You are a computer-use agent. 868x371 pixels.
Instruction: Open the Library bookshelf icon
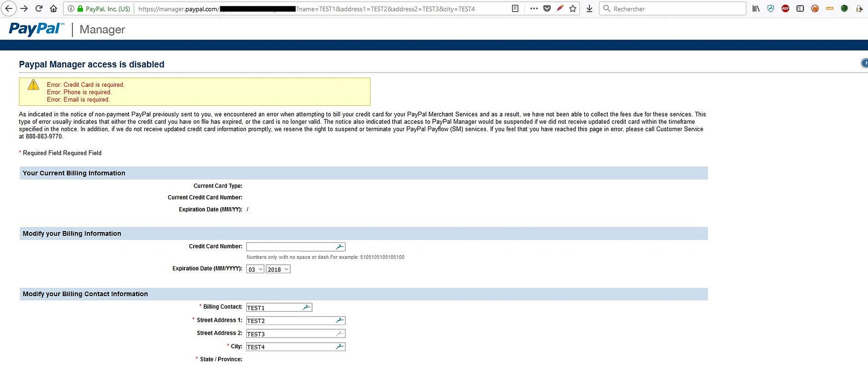[x=756, y=9]
